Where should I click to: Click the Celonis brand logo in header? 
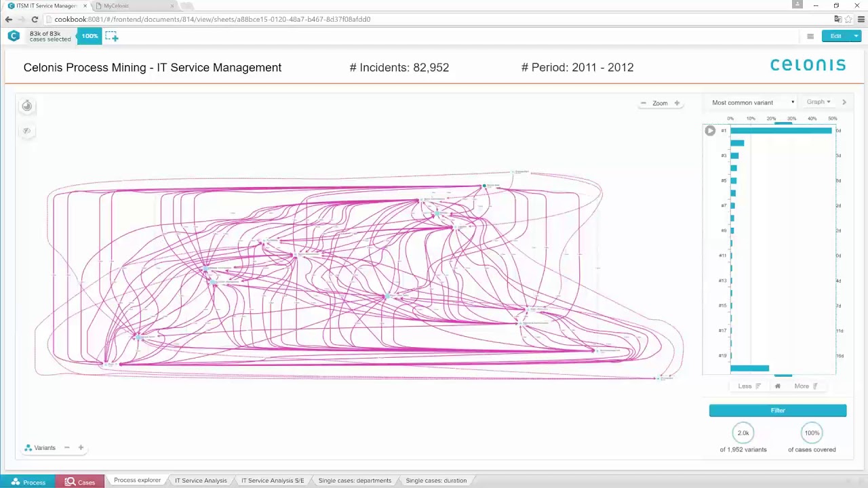808,65
